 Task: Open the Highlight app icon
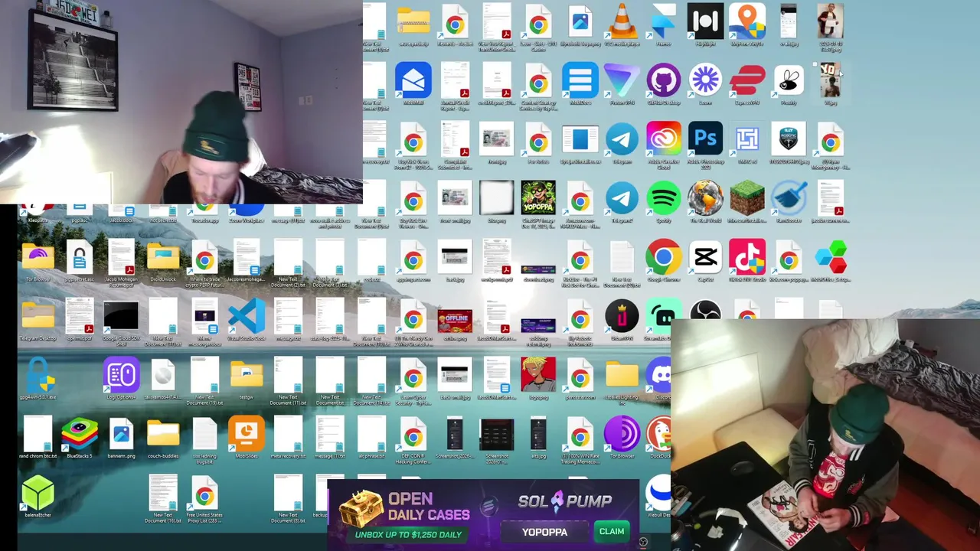coord(705,21)
